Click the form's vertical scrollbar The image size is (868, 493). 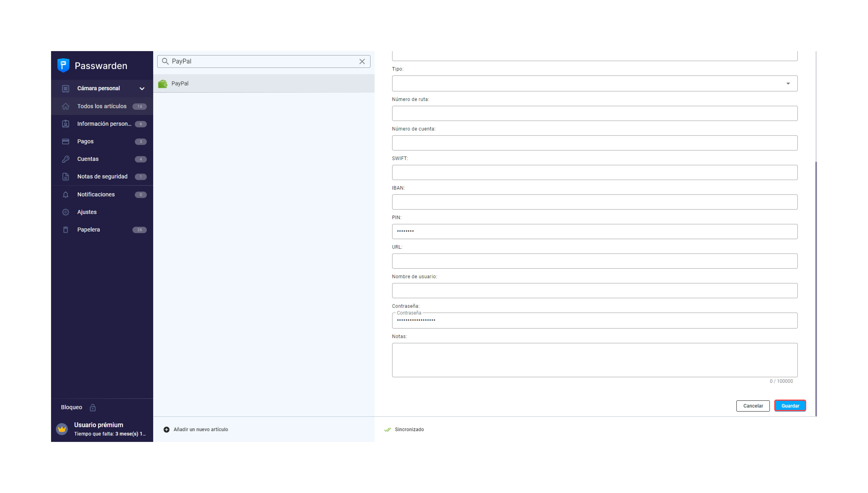click(x=816, y=288)
